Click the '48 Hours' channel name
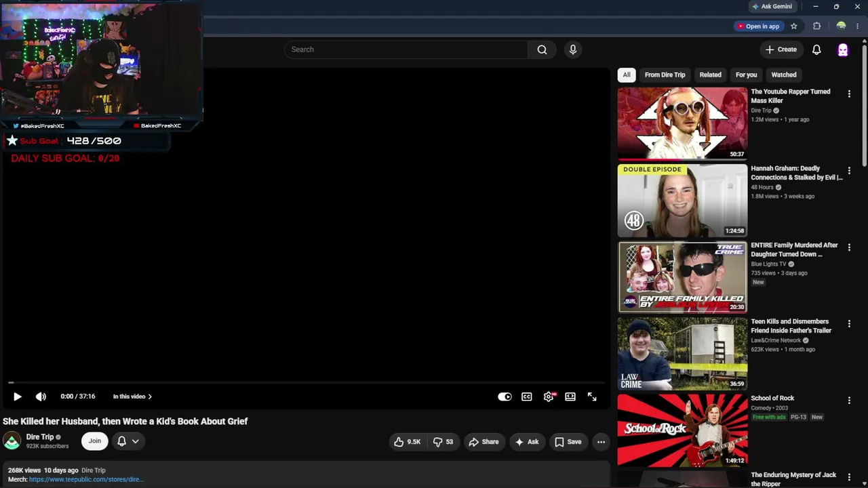The image size is (868, 488). point(762,188)
